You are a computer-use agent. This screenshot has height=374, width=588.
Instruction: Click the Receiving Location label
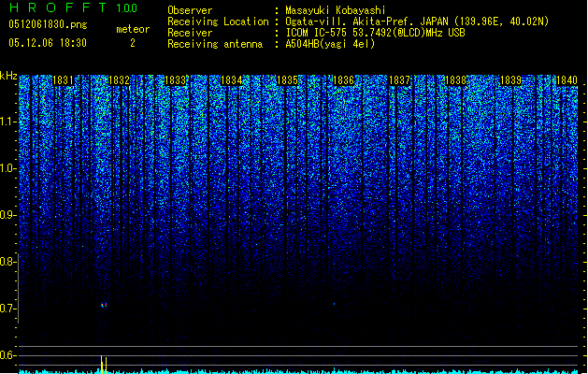click(218, 22)
